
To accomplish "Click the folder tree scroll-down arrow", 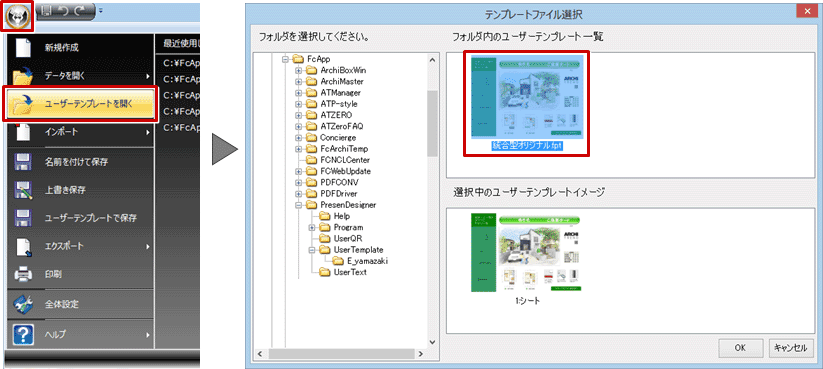I will point(432,342).
